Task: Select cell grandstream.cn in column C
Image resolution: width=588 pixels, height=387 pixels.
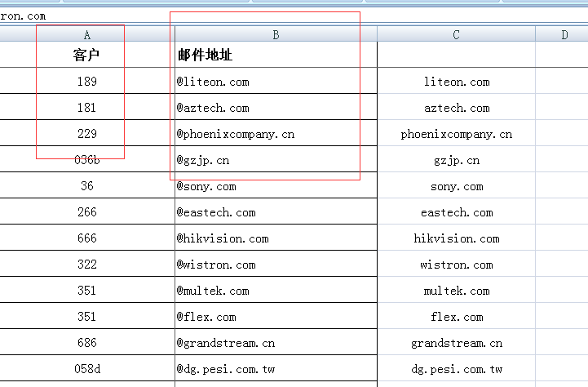Action: pyautogui.click(x=456, y=342)
